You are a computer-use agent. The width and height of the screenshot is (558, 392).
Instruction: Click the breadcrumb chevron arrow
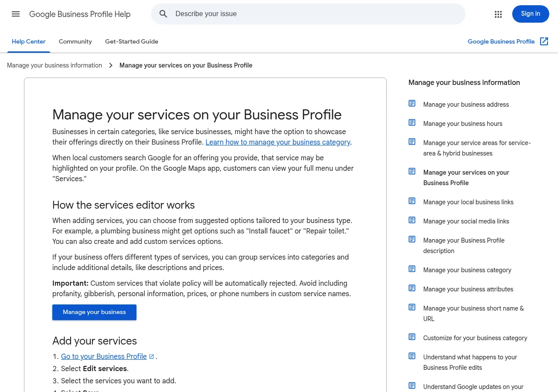pyautogui.click(x=111, y=65)
